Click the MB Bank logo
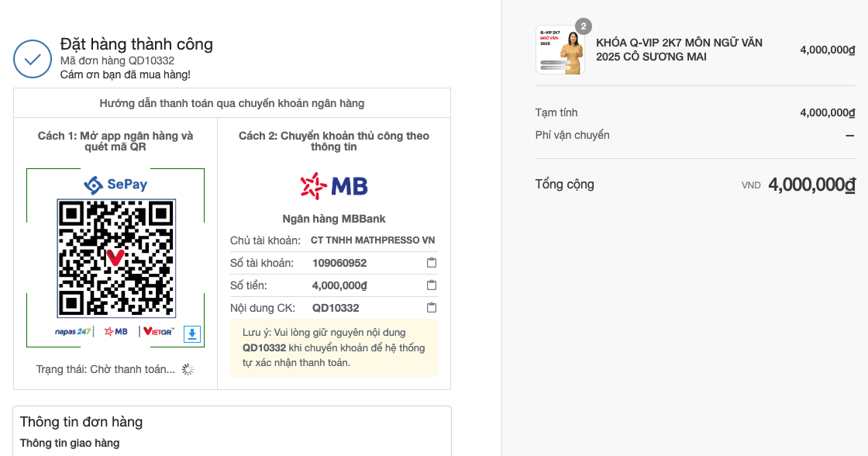Image resolution: width=868 pixels, height=456 pixels. (x=334, y=186)
